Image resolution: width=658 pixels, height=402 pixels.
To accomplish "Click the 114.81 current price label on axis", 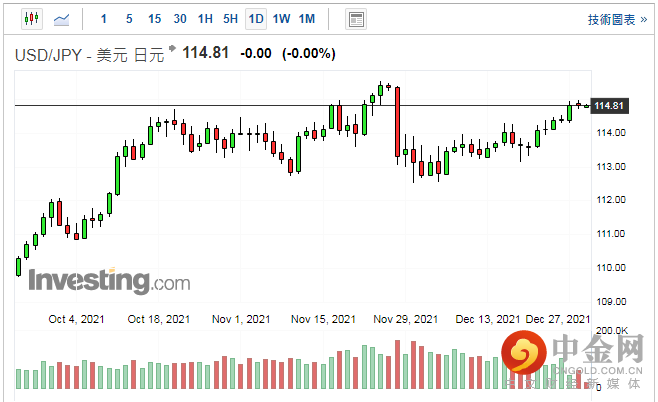I will coord(609,106).
